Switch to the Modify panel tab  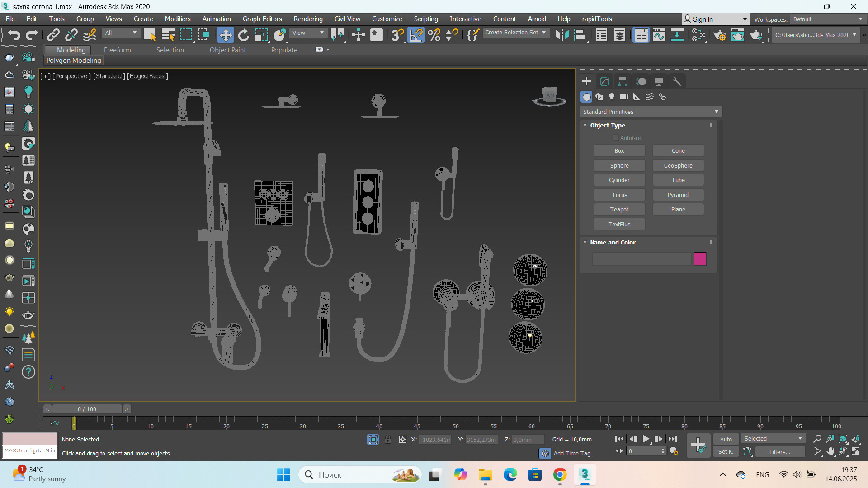tap(604, 81)
